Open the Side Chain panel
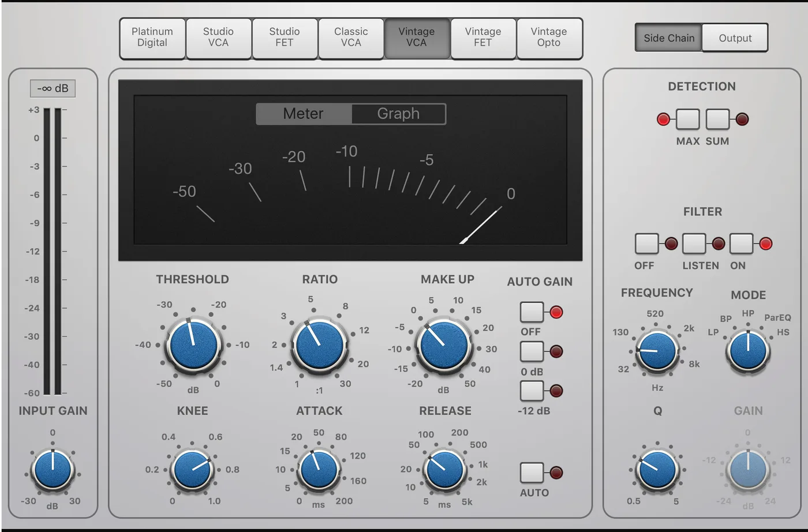This screenshot has width=808, height=532. point(669,38)
